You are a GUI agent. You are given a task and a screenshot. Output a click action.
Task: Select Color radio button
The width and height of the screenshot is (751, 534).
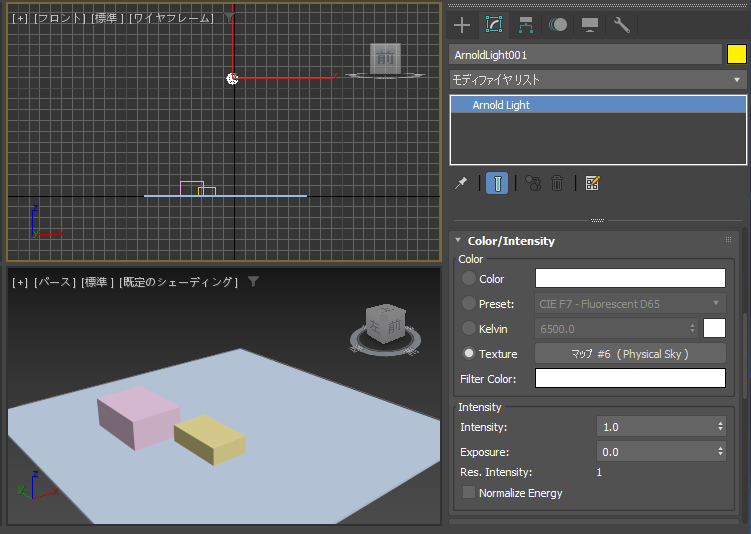point(468,278)
